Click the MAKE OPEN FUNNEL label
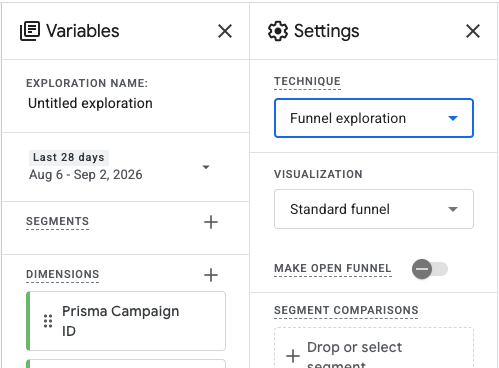The height and width of the screenshot is (368, 499). pos(333,268)
